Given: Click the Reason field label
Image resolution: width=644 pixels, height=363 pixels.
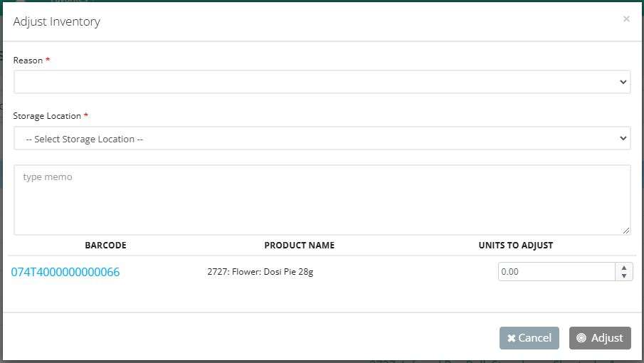Looking at the screenshot, I should click(28, 60).
